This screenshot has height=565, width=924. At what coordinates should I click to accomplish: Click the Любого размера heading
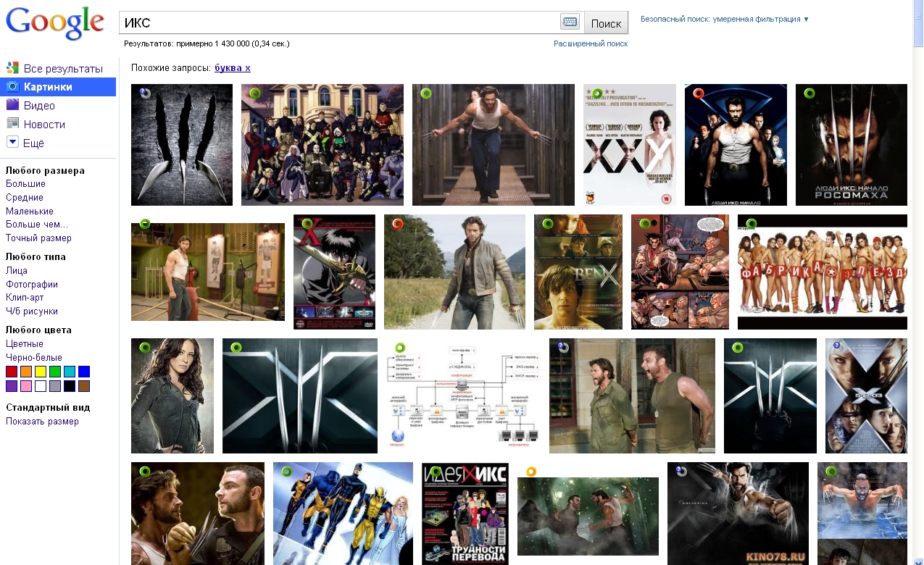[45, 170]
